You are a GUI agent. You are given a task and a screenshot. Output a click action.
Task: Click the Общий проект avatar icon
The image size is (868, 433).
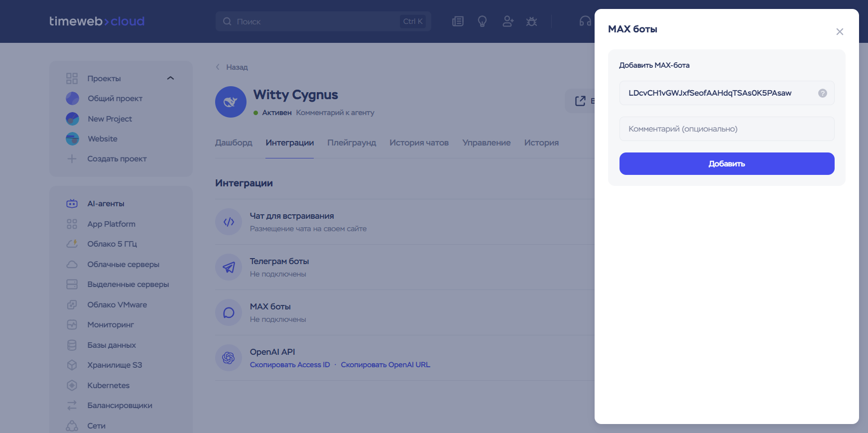pyautogui.click(x=72, y=99)
